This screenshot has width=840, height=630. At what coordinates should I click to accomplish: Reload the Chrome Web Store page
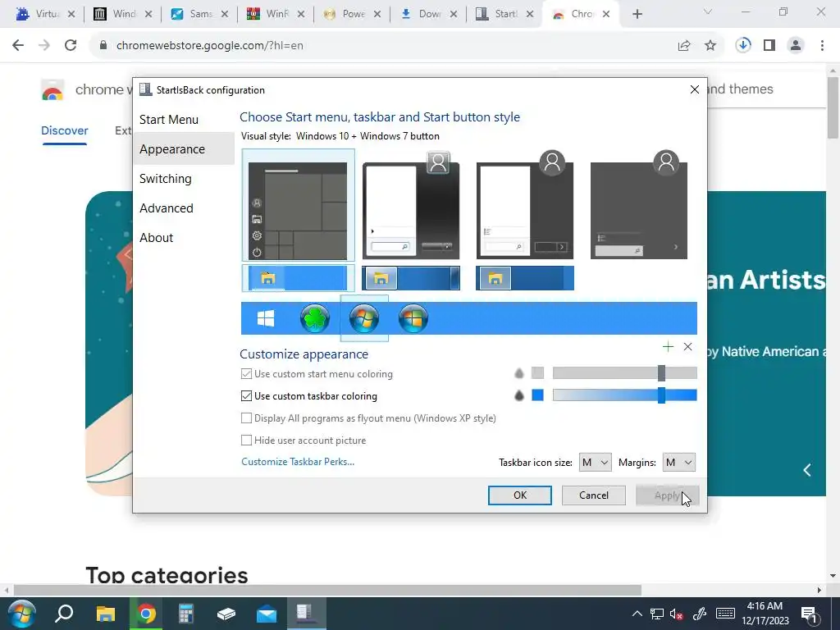point(71,45)
